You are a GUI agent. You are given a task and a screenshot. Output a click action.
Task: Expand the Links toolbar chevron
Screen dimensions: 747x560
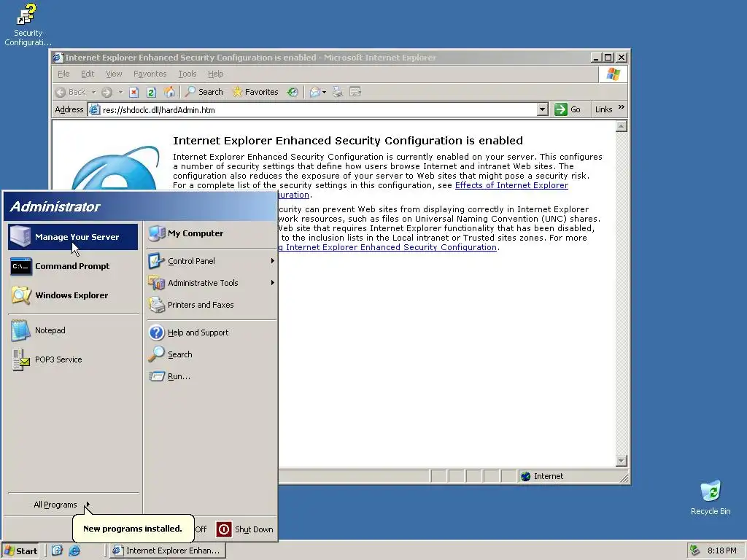pos(622,108)
